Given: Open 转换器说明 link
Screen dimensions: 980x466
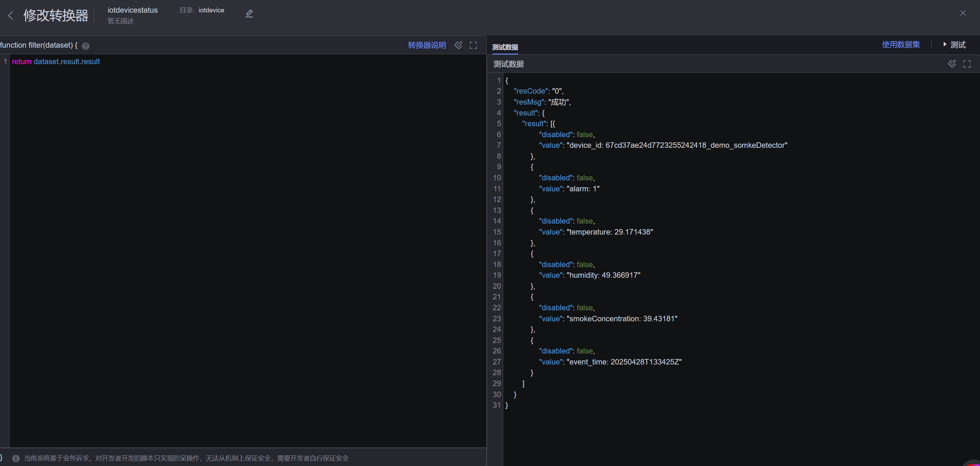Looking at the screenshot, I should point(427,45).
